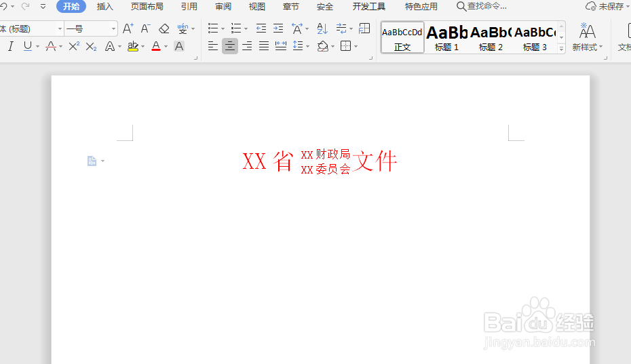Apply the 正文 style
The height and width of the screenshot is (364, 631).
(402, 37)
